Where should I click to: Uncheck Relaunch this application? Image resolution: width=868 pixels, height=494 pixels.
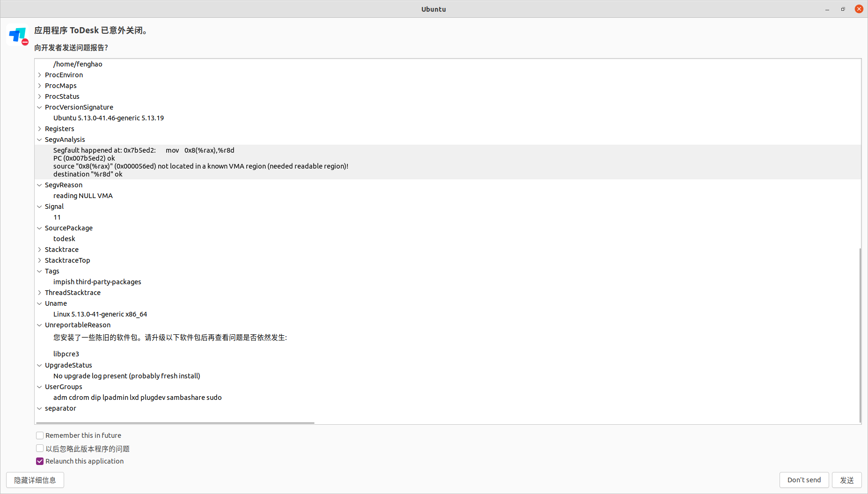40,461
